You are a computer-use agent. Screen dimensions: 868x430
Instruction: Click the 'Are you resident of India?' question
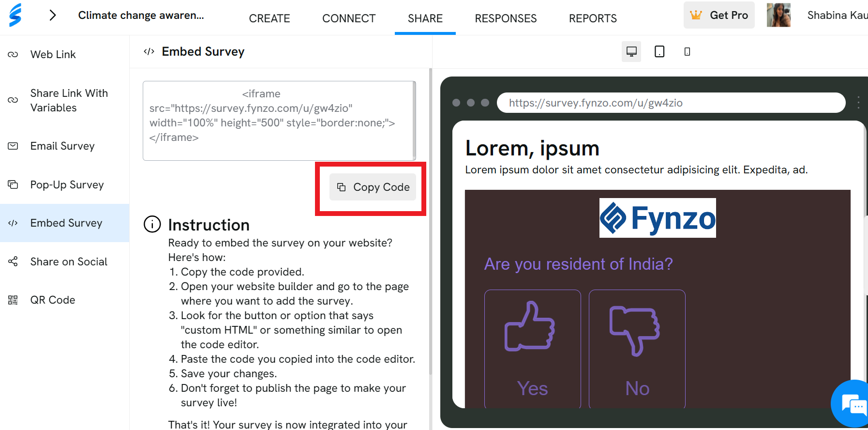(x=578, y=264)
